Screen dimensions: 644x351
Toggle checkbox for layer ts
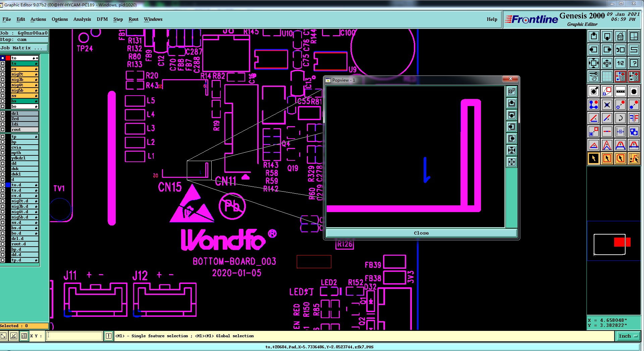click(x=3, y=63)
